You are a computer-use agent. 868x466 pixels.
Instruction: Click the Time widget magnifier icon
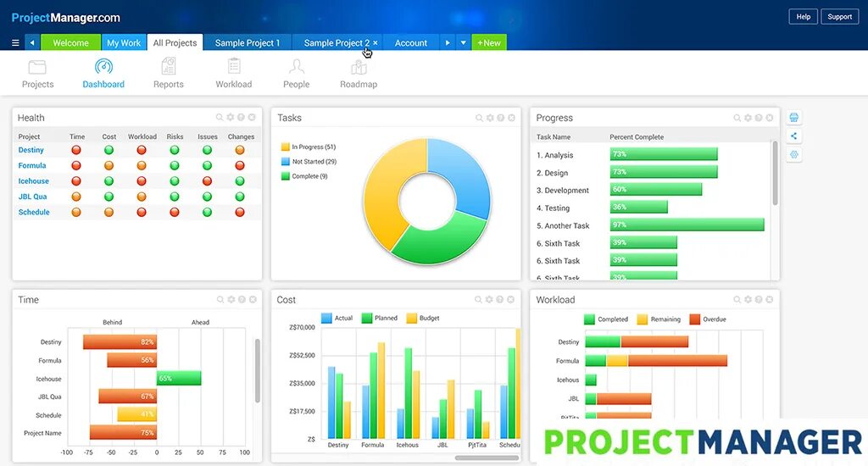[x=220, y=299]
